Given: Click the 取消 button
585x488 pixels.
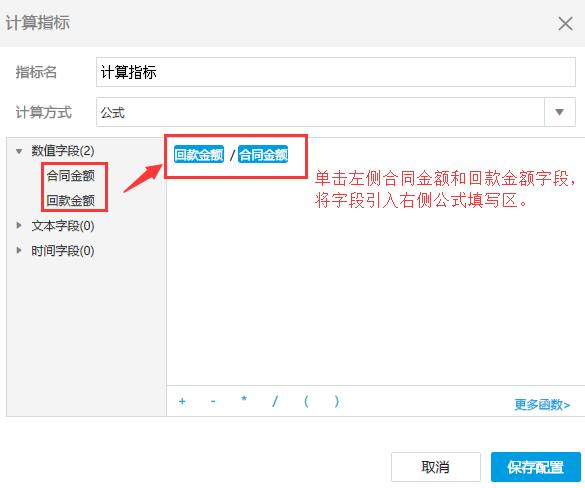Looking at the screenshot, I should 436,467.
